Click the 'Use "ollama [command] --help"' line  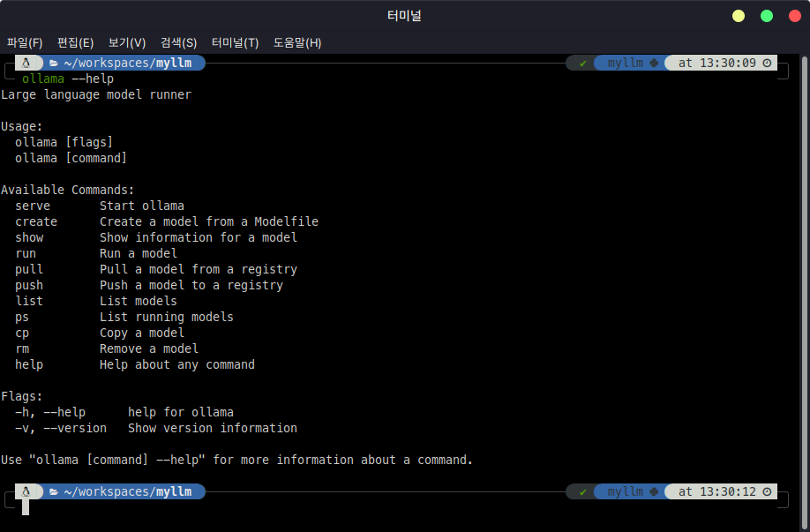(236, 461)
